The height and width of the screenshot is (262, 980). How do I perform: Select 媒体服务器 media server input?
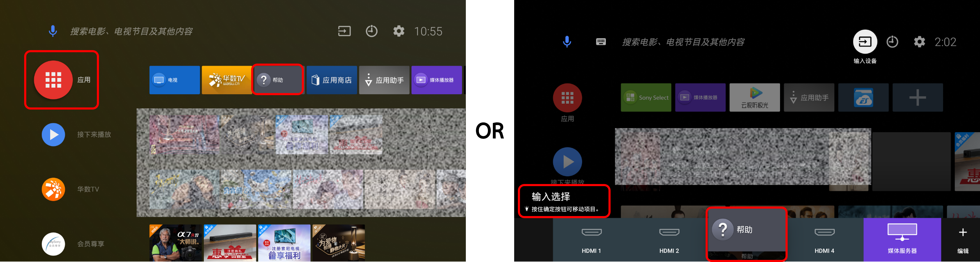902,240
